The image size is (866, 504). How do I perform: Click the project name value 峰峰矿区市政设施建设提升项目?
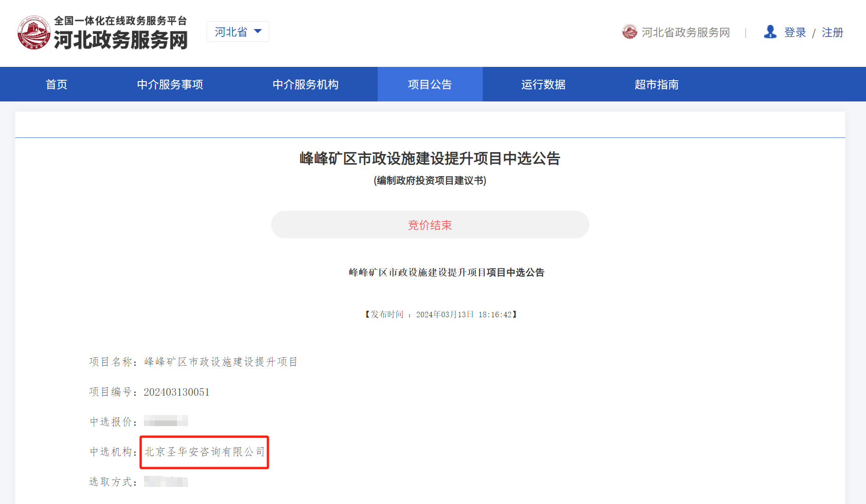click(221, 362)
